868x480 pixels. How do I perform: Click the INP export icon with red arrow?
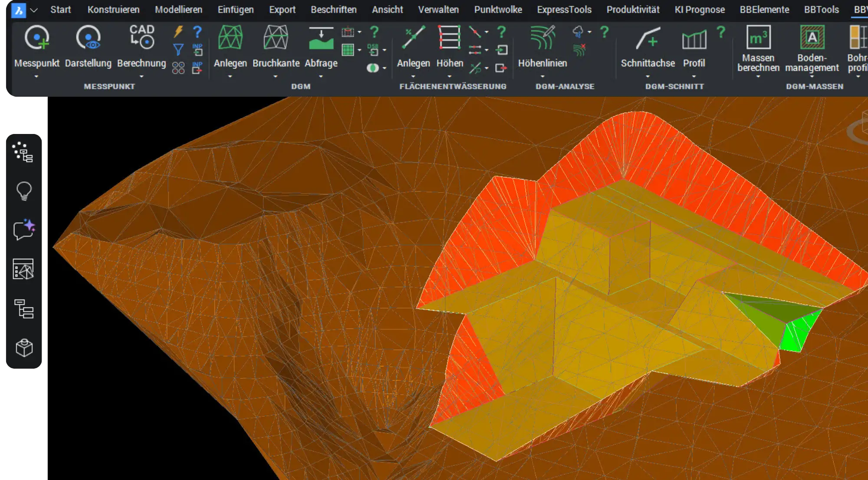(x=197, y=68)
